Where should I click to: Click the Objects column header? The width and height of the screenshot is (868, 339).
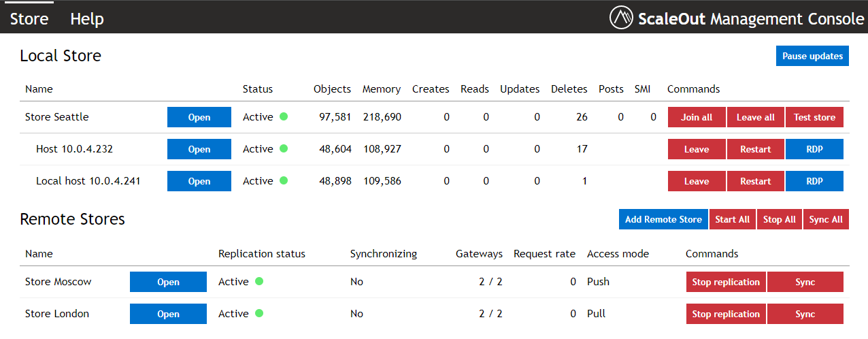point(333,89)
